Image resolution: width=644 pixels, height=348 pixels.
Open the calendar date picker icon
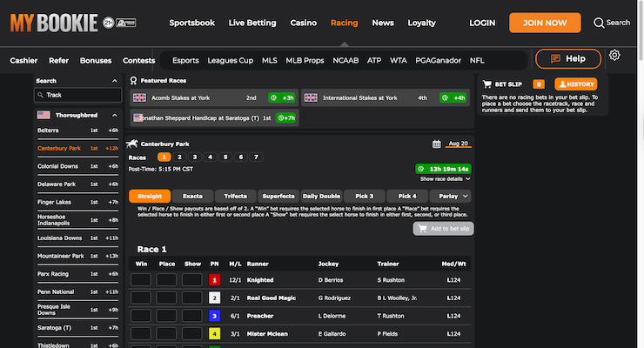coord(437,144)
